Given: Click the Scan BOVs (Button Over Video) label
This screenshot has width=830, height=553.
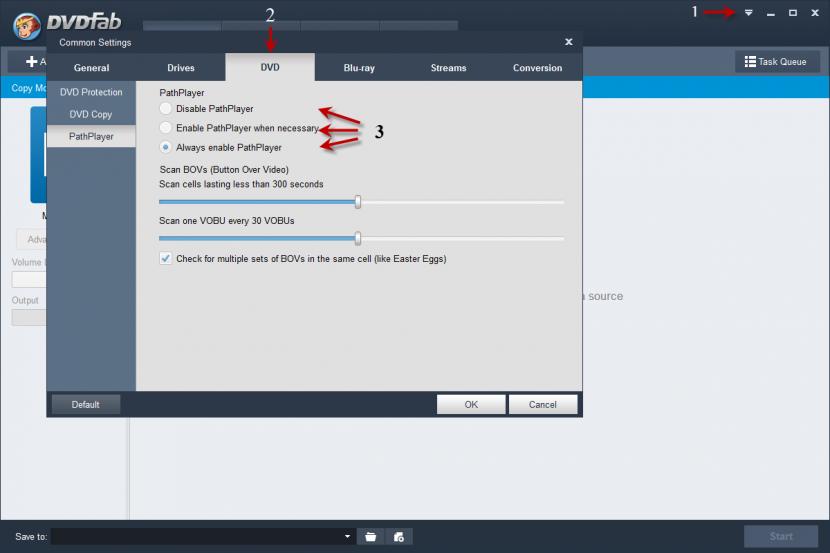Looking at the screenshot, I should [224, 169].
